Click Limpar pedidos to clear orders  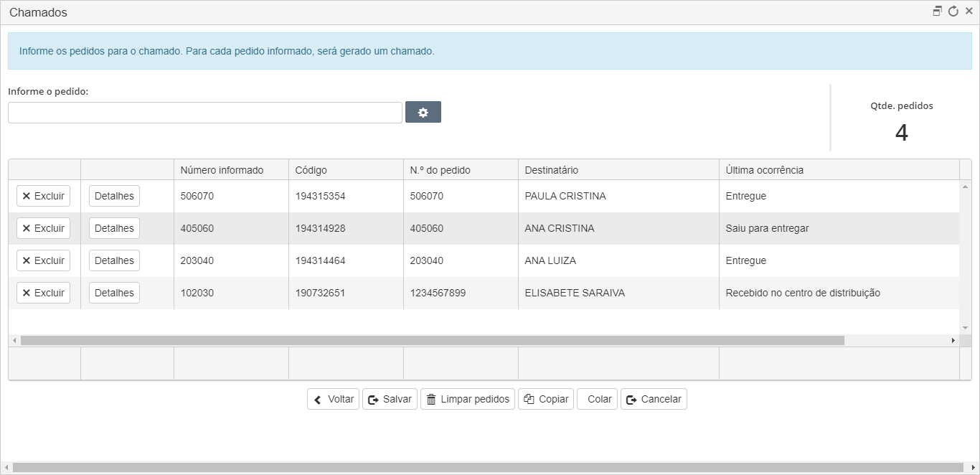[468, 399]
